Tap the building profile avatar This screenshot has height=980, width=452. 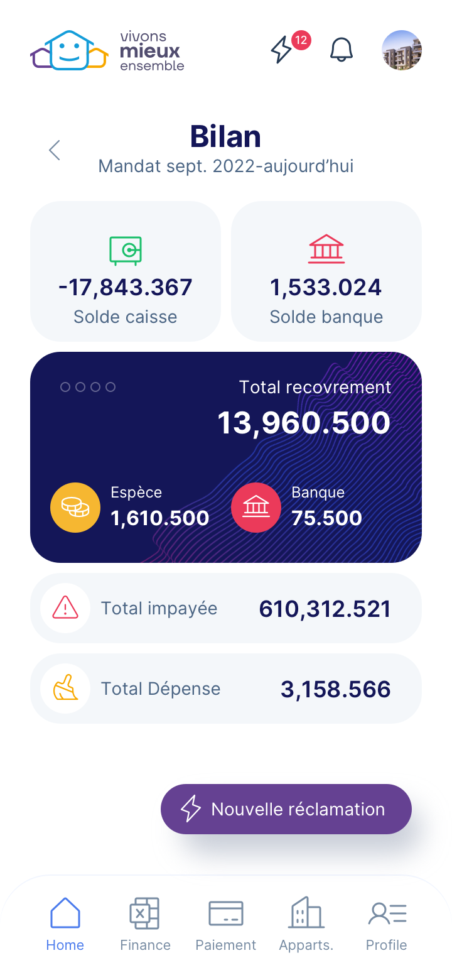(402, 50)
